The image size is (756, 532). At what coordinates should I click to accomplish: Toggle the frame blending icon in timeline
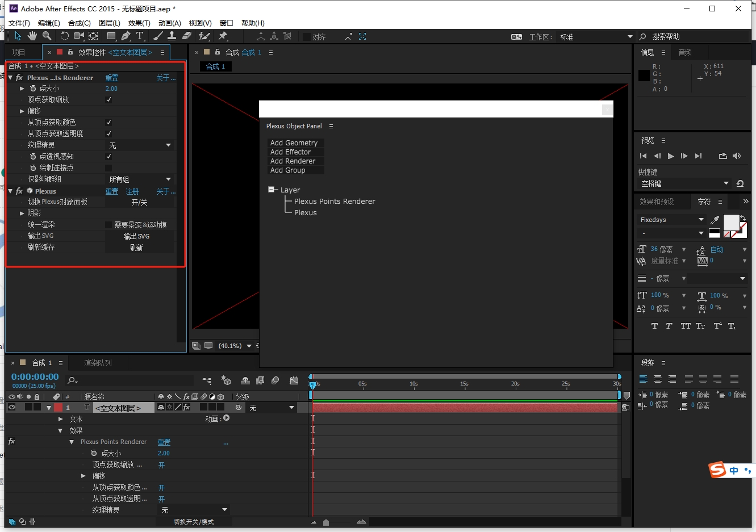point(260,380)
